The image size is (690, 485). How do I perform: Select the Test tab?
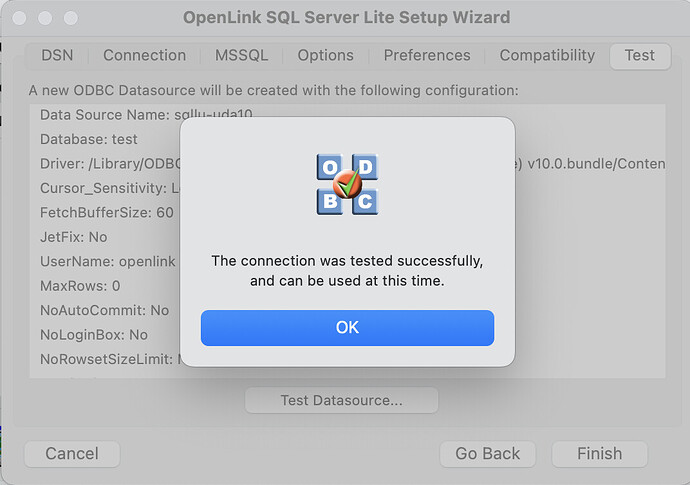(639, 55)
